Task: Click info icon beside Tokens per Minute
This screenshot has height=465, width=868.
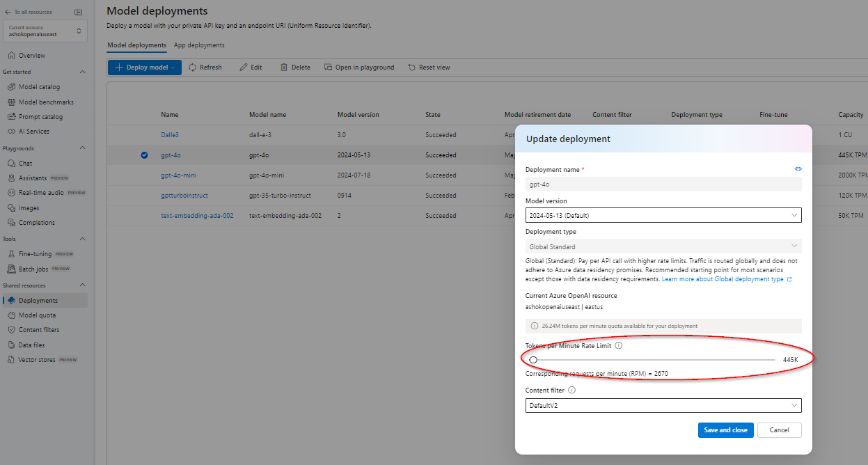Action: (619, 345)
